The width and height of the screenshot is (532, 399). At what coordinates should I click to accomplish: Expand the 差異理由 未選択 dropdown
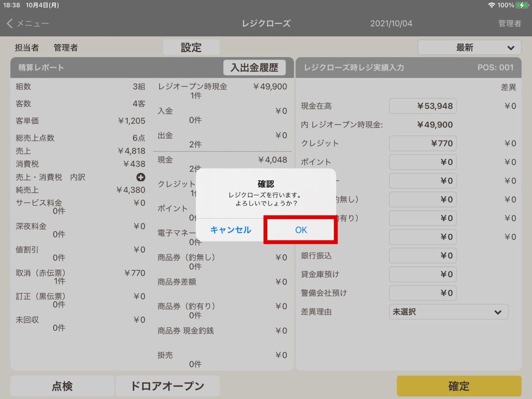(x=449, y=312)
